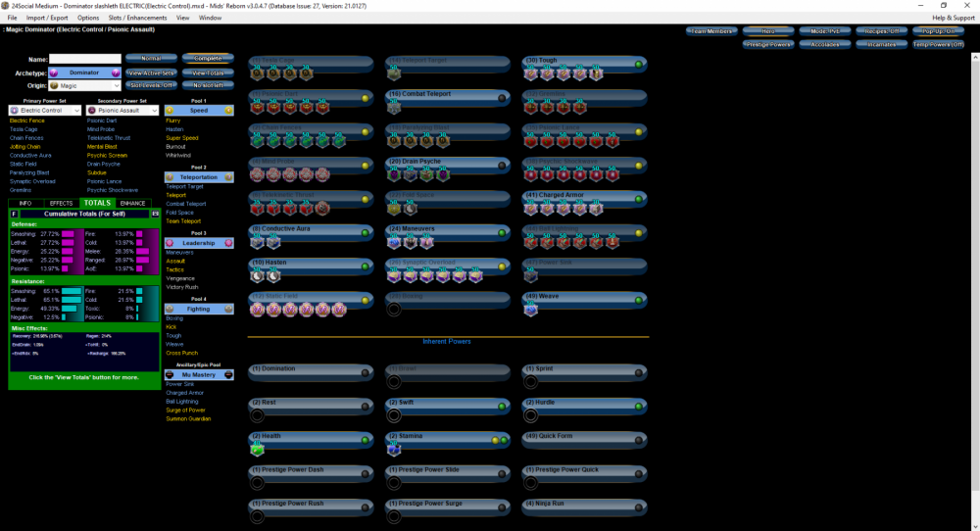
Task: Click the View Totals button
Action: point(208,72)
